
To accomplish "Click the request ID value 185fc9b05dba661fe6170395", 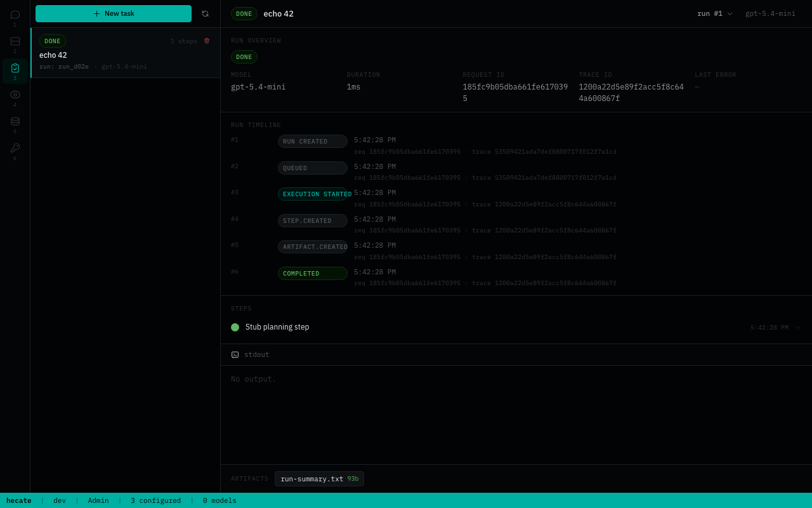I will (515, 93).
